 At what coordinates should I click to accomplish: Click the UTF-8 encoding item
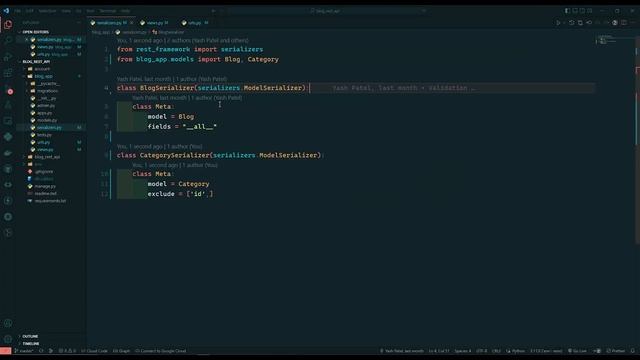pyautogui.click(x=482, y=351)
